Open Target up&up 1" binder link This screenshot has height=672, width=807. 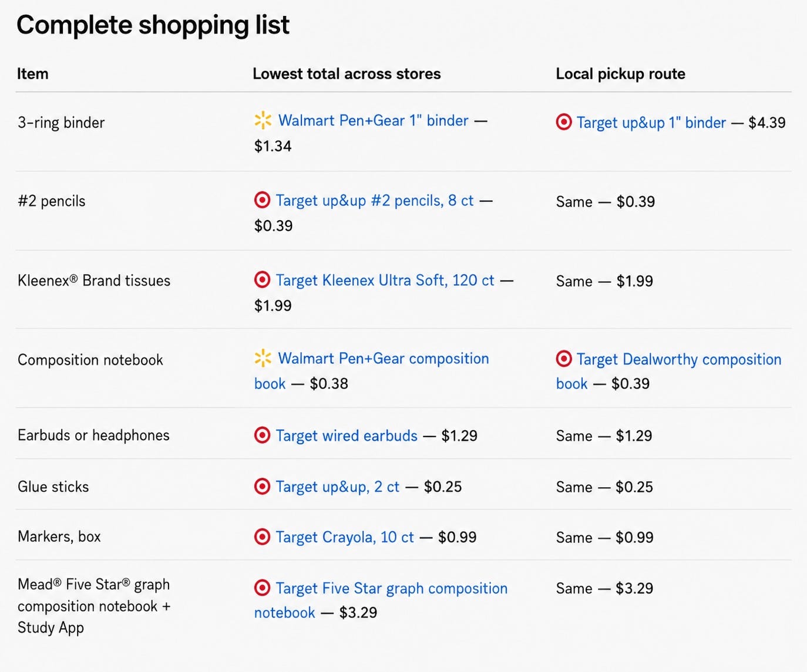point(651,122)
